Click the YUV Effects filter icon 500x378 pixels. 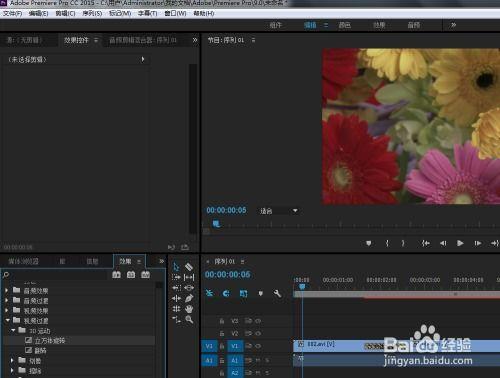click(x=145, y=275)
